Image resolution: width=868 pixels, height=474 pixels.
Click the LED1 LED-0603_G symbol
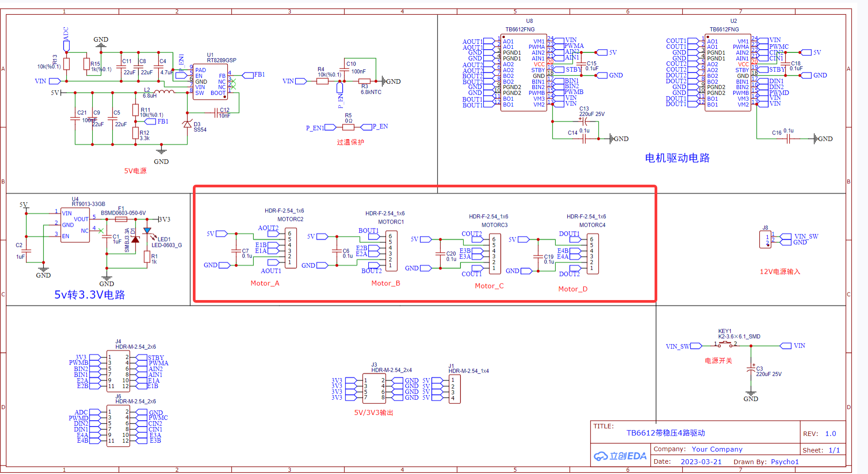pos(147,231)
